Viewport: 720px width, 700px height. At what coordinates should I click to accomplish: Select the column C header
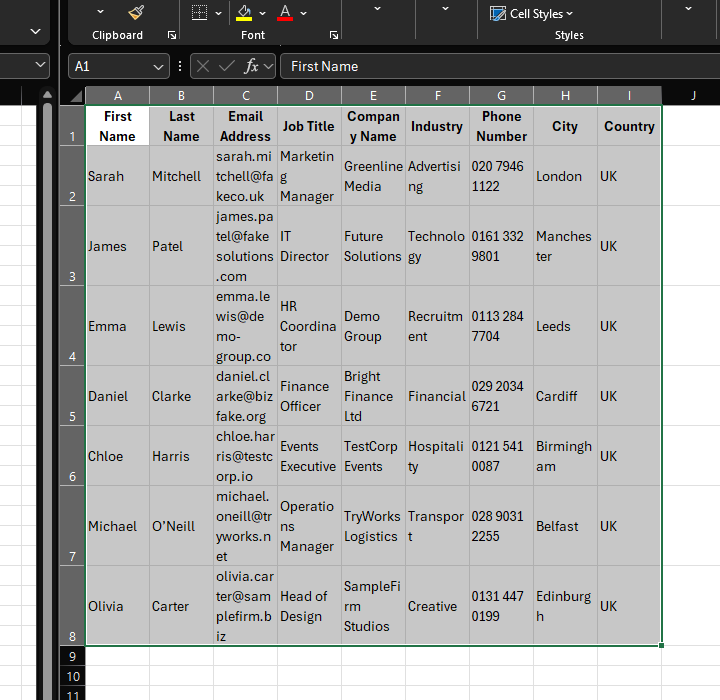[x=245, y=96]
